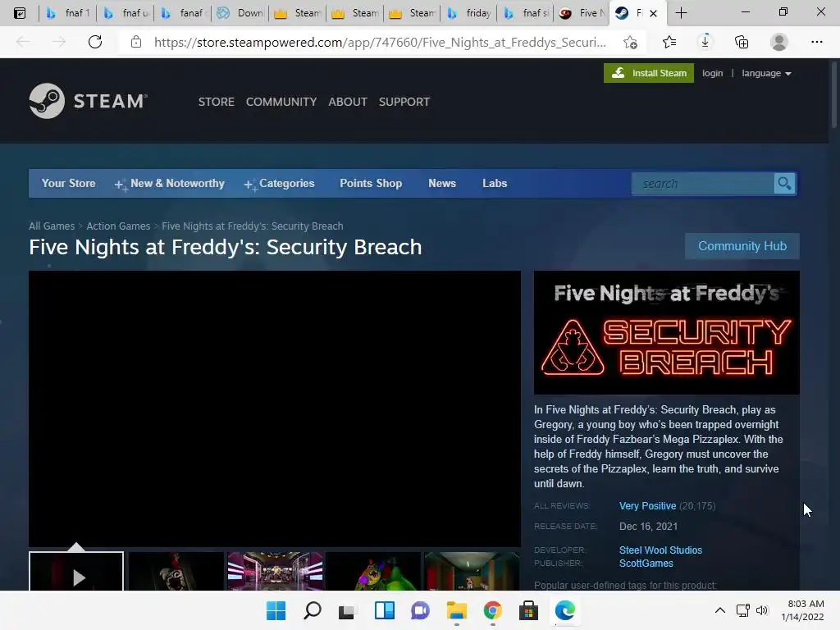Open the Windows Start menu

pyautogui.click(x=276, y=610)
